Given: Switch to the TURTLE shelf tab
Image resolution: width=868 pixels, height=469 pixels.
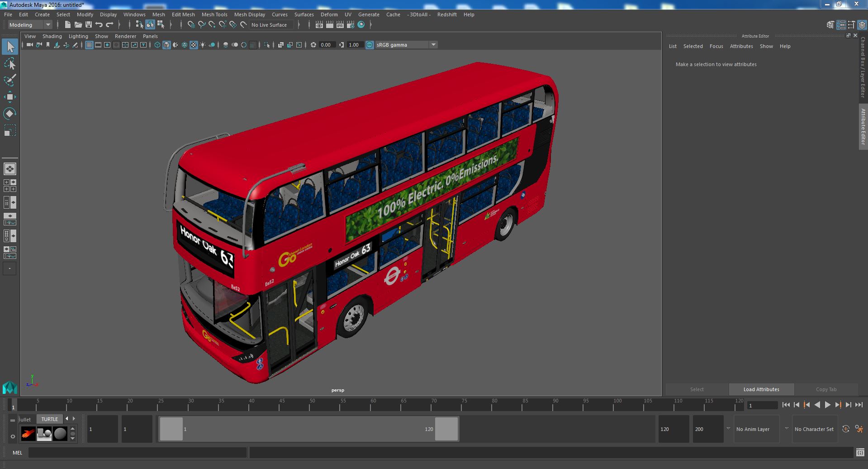Looking at the screenshot, I should 50,419.
